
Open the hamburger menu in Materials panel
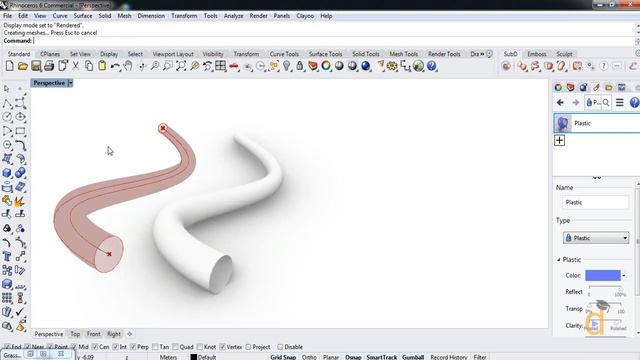pyautogui.click(x=620, y=102)
